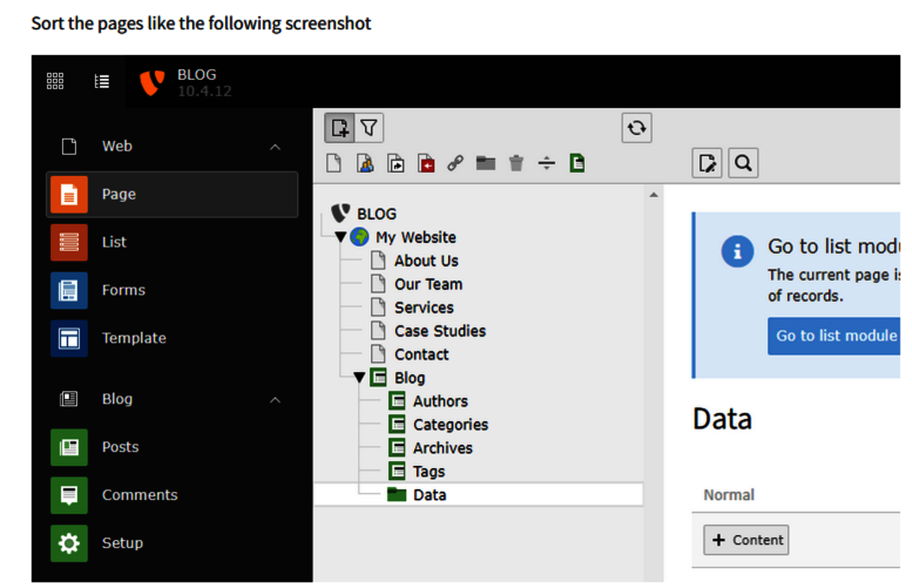Select the backend user section page type icon
This screenshot has width=912, height=588.
coord(365,164)
